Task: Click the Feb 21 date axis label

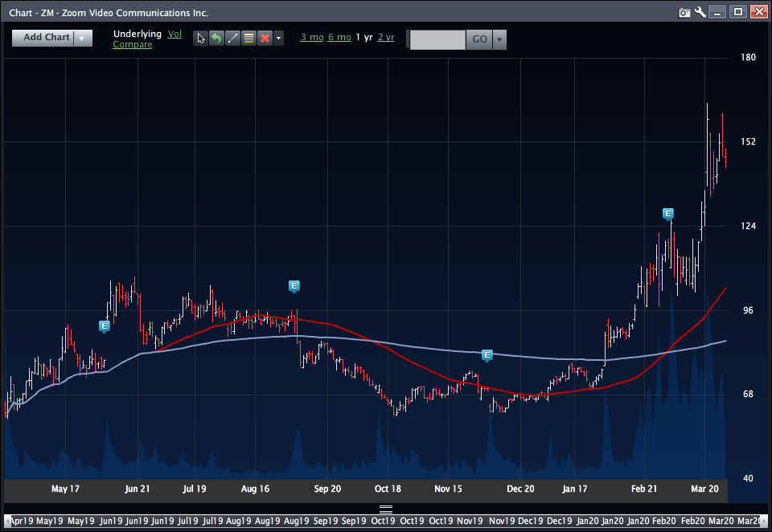Action: pyautogui.click(x=644, y=489)
